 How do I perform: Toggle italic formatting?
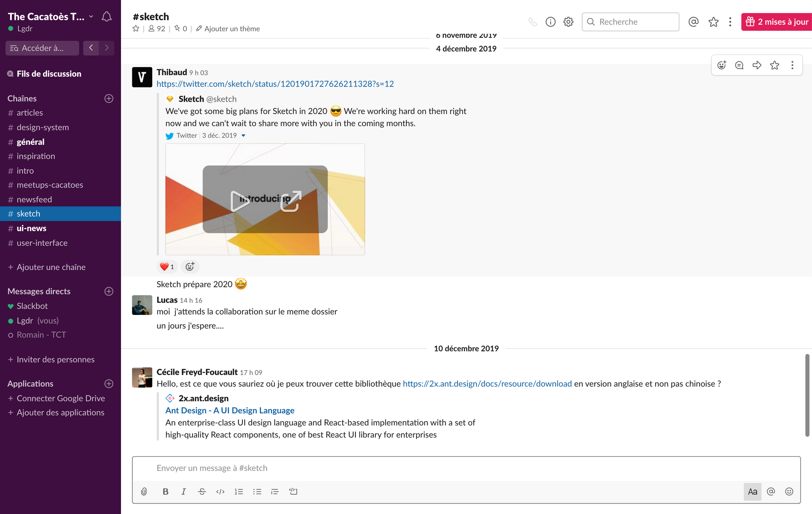(x=184, y=492)
